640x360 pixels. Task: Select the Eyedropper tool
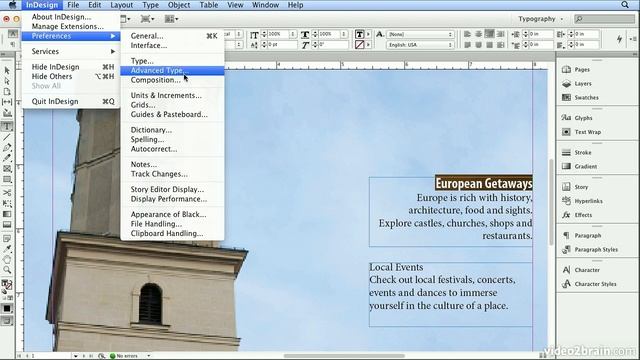[7, 249]
